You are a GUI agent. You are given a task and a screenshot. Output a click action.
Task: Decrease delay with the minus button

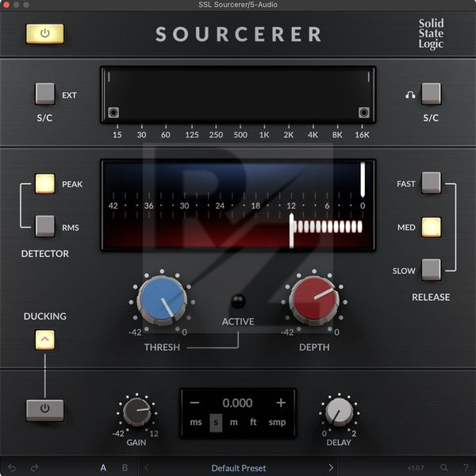tap(194, 403)
